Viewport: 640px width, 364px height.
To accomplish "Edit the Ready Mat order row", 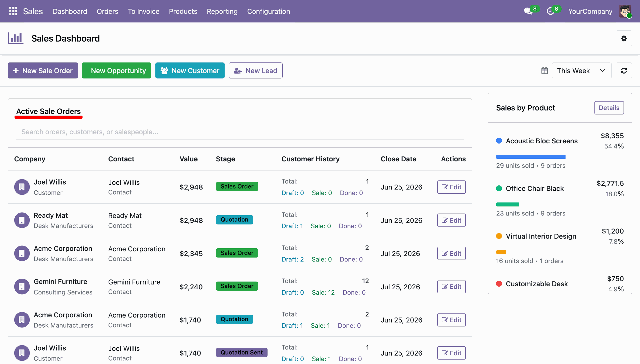I will (x=451, y=220).
